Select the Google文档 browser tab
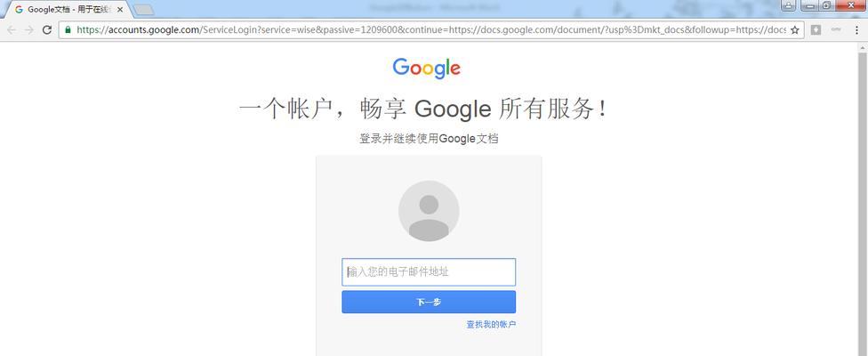This screenshot has height=356, width=868. [x=68, y=10]
